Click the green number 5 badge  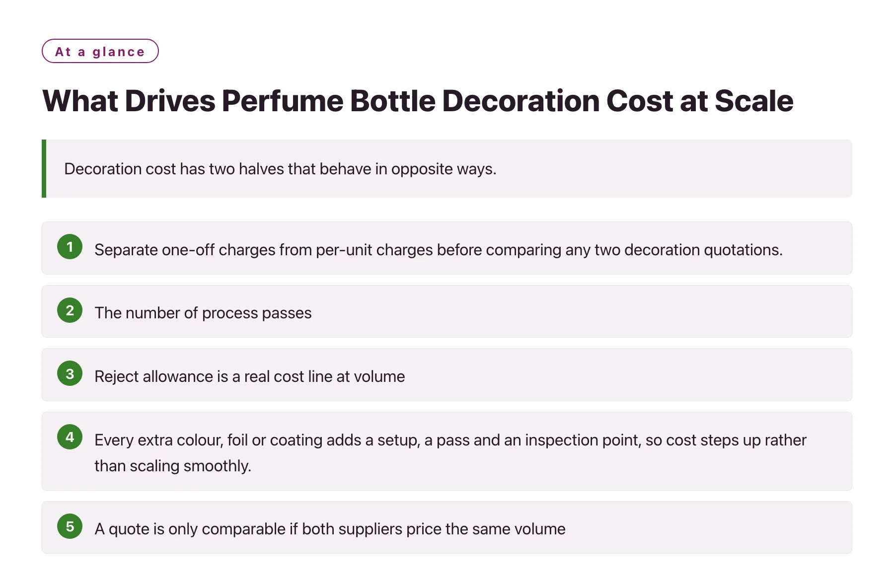(70, 526)
